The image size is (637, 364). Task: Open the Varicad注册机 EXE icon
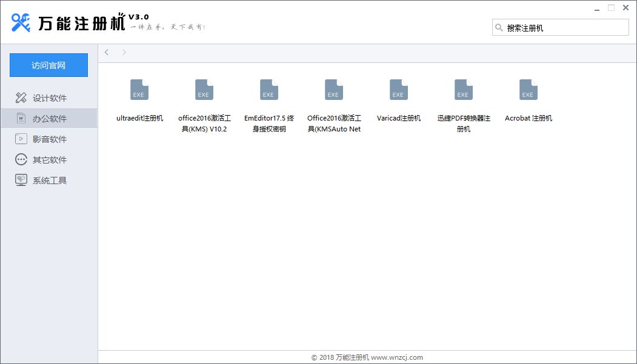399,90
